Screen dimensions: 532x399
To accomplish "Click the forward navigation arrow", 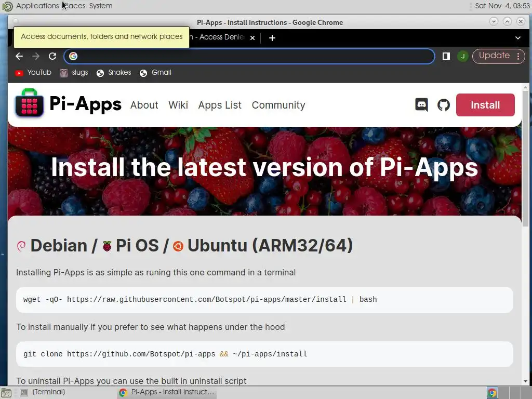I will 36,56.
